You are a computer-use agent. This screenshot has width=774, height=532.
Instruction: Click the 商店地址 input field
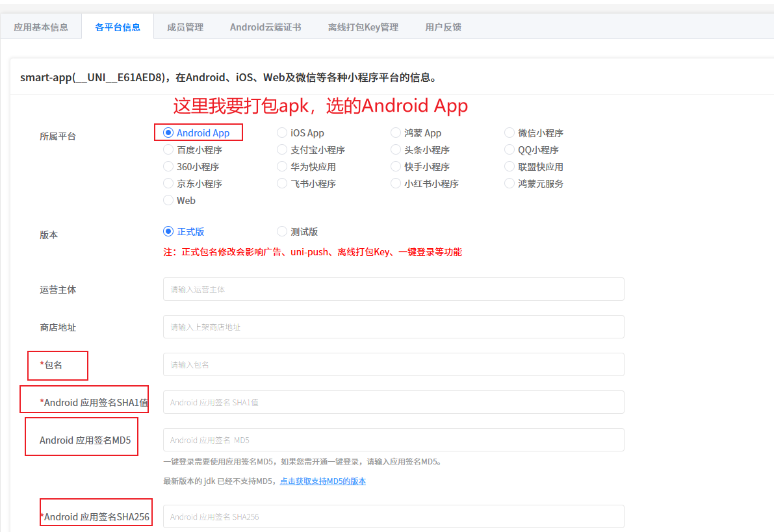(x=393, y=327)
